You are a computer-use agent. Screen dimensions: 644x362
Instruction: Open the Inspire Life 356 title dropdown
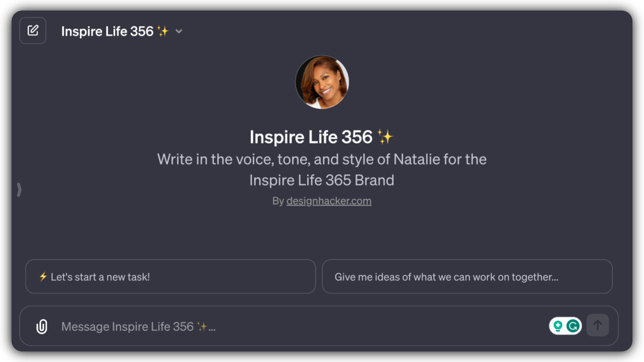(x=179, y=31)
